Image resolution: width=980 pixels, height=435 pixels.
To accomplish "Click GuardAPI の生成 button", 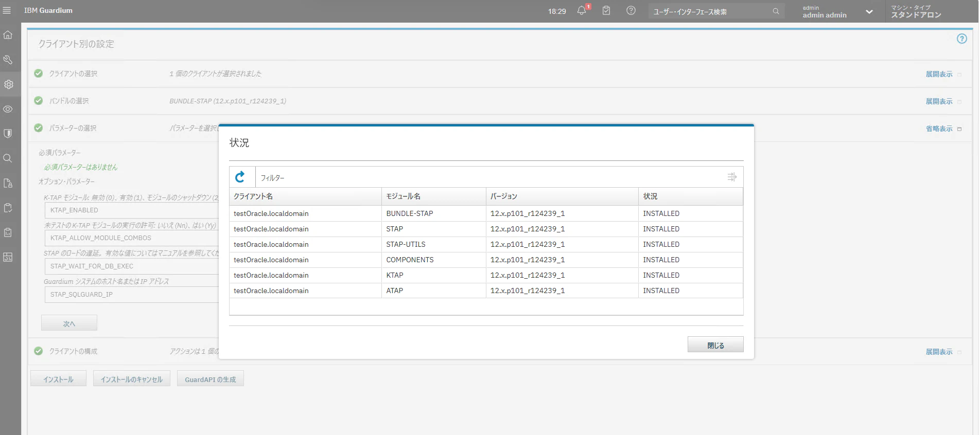I will [211, 378].
